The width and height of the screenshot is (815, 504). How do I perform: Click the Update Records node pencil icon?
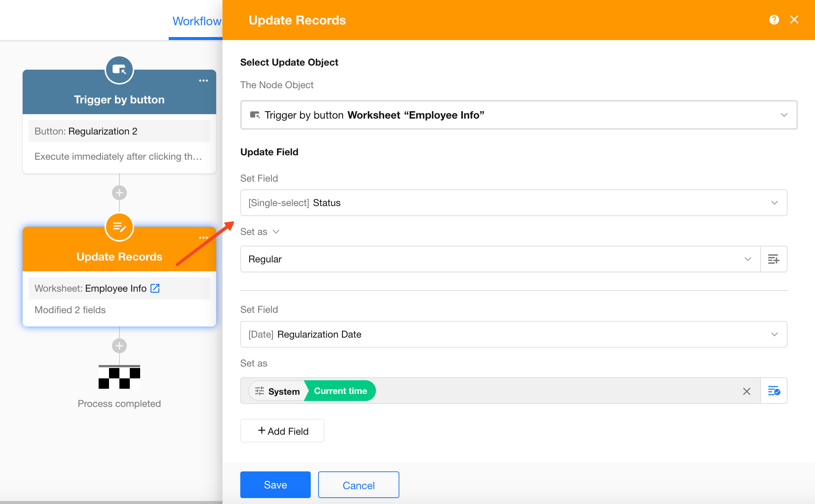119,227
